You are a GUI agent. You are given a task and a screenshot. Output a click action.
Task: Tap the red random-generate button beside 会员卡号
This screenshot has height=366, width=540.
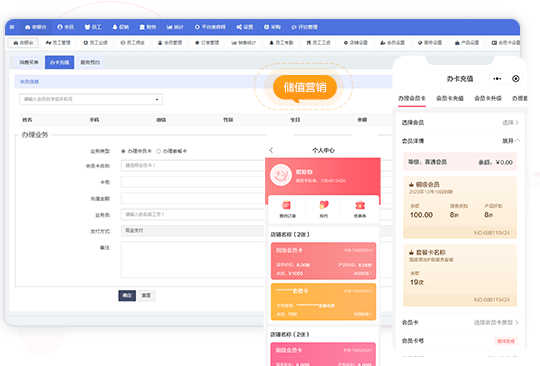pyautogui.click(x=506, y=341)
